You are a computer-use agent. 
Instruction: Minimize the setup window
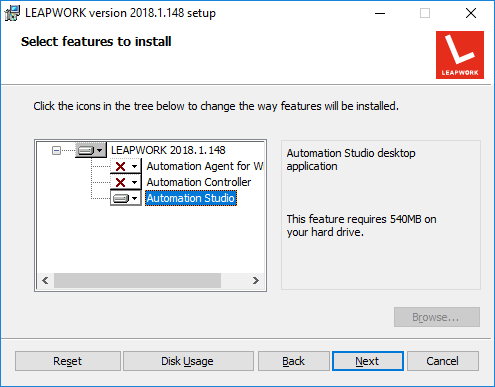(x=380, y=13)
